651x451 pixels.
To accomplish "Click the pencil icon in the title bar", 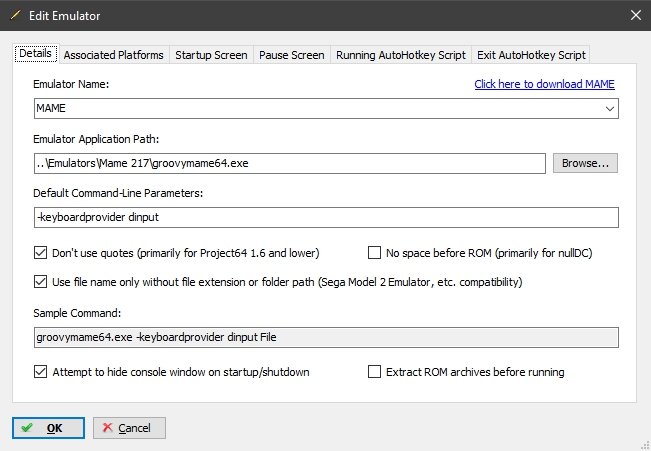I will point(14,15).
